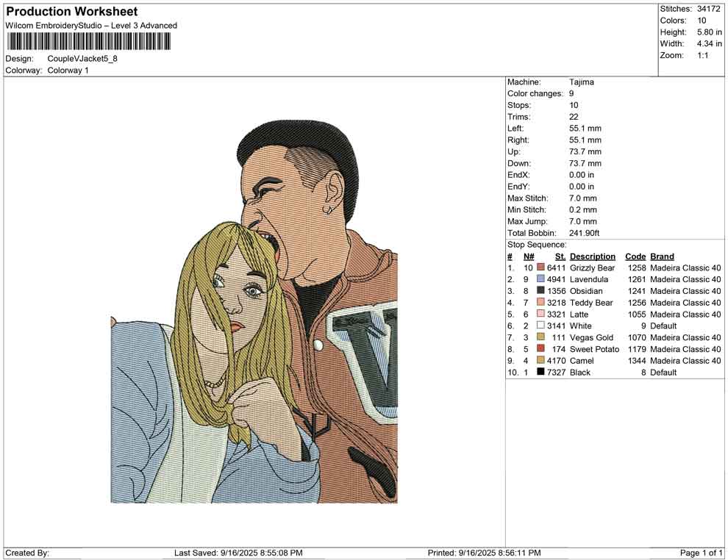The height and width of the screenshot is (560, 728).
Task: Click 'Madeira Classic 40' brand in Latte row
Action: tap(685, 314)
